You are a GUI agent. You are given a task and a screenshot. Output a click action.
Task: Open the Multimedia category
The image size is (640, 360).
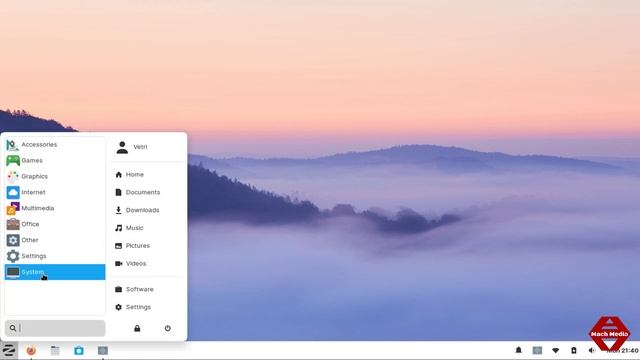click(55, 208)
